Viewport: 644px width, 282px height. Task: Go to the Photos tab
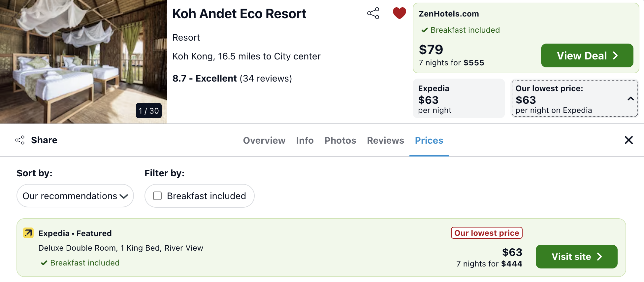click(340, 140)
